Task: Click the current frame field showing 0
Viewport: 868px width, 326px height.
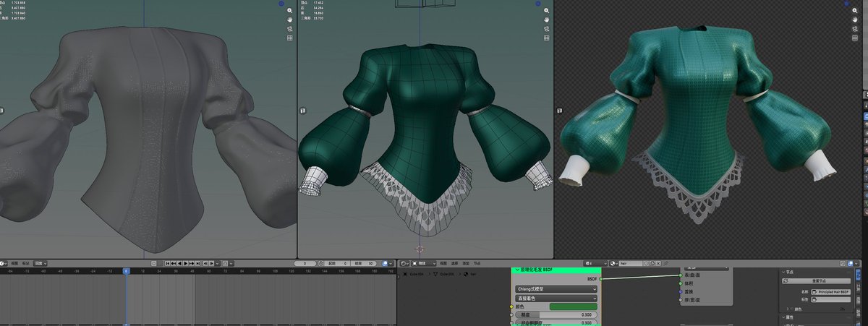Action: [x=305, y=263]
